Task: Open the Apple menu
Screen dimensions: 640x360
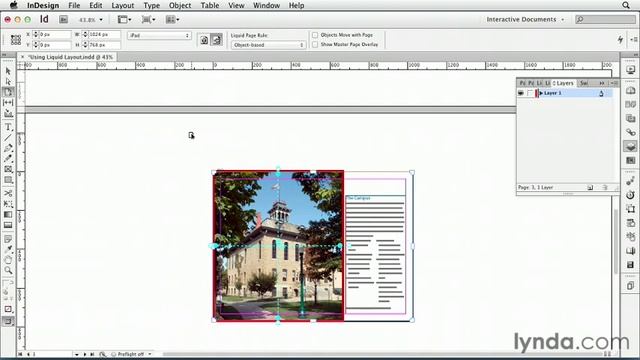Action: click(13, 5)
